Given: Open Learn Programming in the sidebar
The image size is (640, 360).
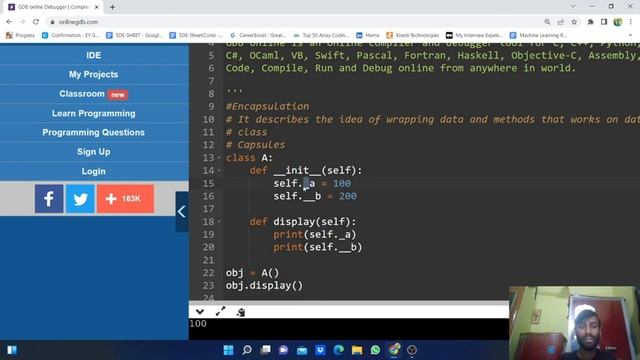Looking at the screenshot, I should pos(93,113).
